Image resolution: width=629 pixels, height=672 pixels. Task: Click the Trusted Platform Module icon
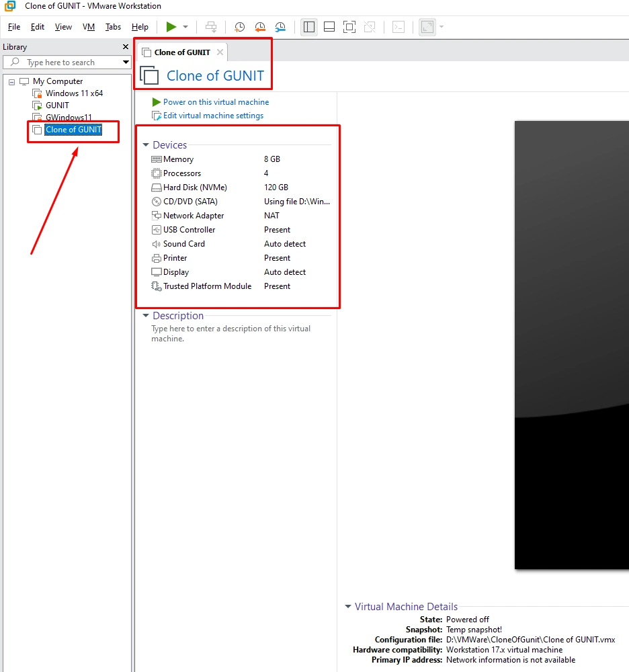pos(157,286)
